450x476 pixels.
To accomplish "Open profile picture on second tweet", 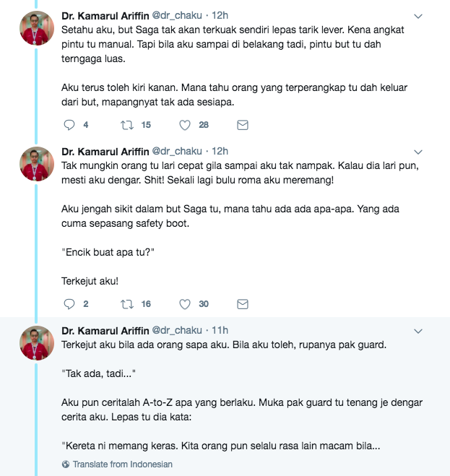I will 37,164.
